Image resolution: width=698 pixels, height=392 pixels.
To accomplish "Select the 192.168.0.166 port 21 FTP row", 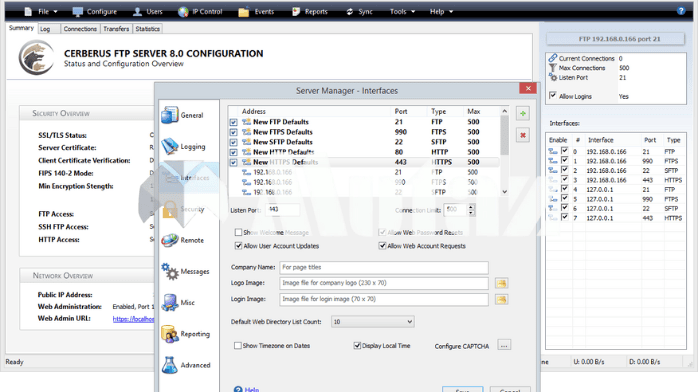I will (x=364, y=172).
